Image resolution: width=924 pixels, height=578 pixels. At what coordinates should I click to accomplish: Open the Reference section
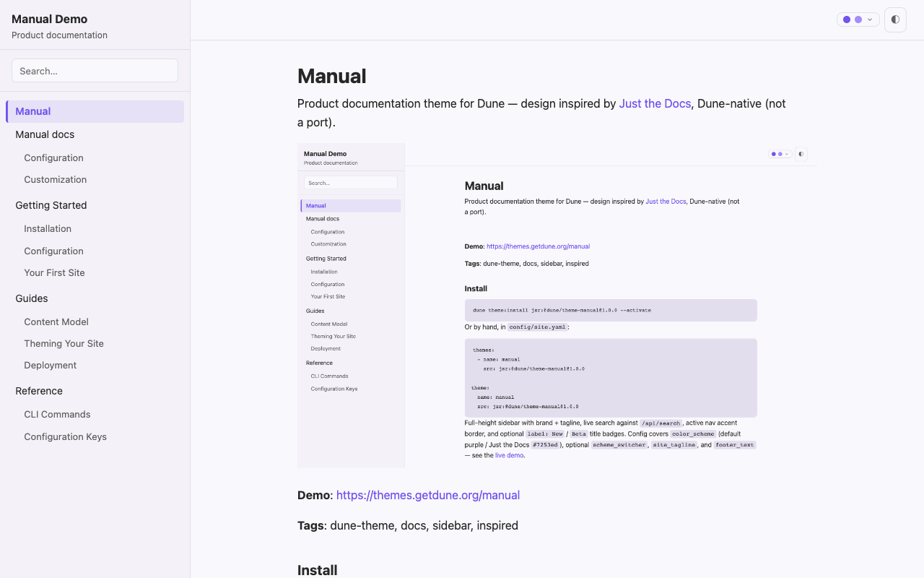[39, 391]
